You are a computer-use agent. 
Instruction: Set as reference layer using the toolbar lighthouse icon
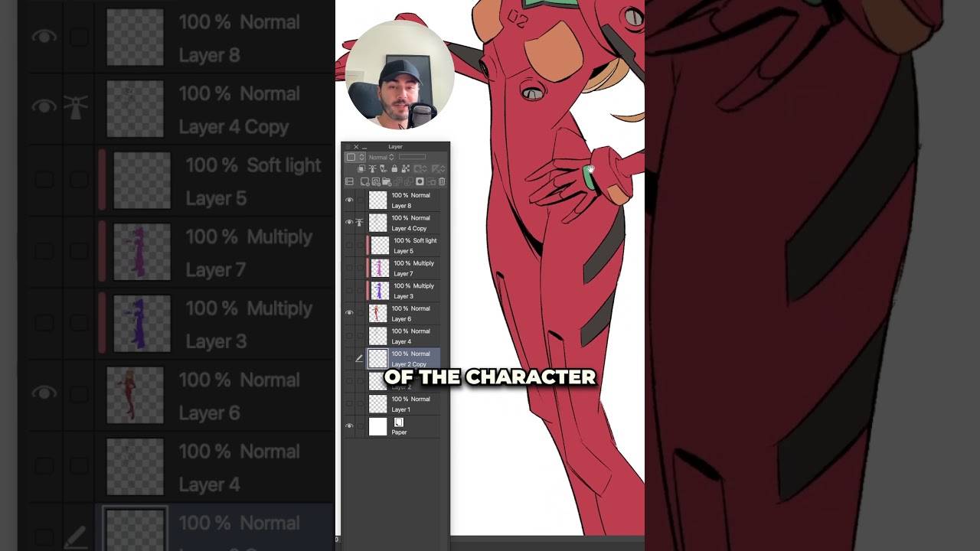click(x=372, y=169)
